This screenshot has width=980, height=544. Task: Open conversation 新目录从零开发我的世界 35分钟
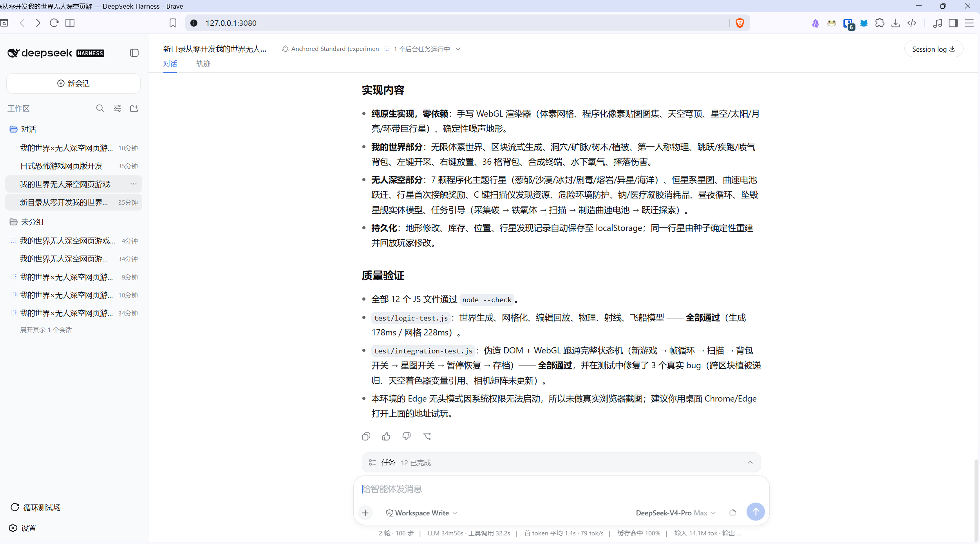74,202
